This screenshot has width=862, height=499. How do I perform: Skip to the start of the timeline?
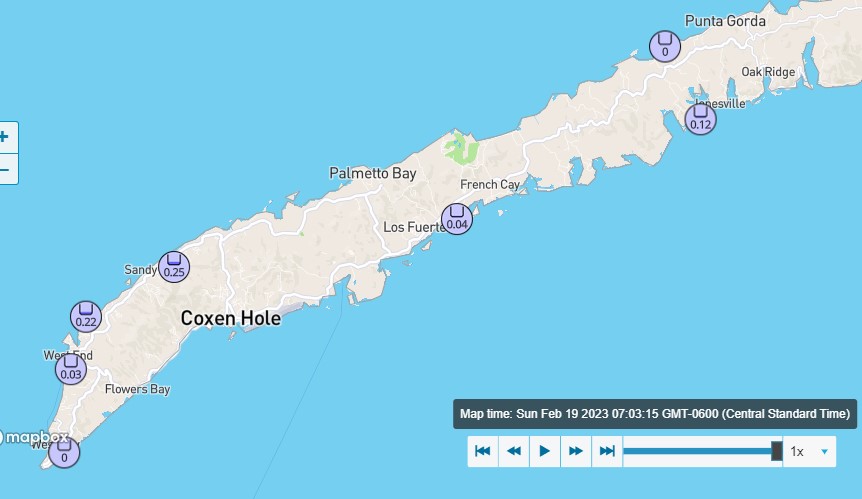[x=483, y=451]
